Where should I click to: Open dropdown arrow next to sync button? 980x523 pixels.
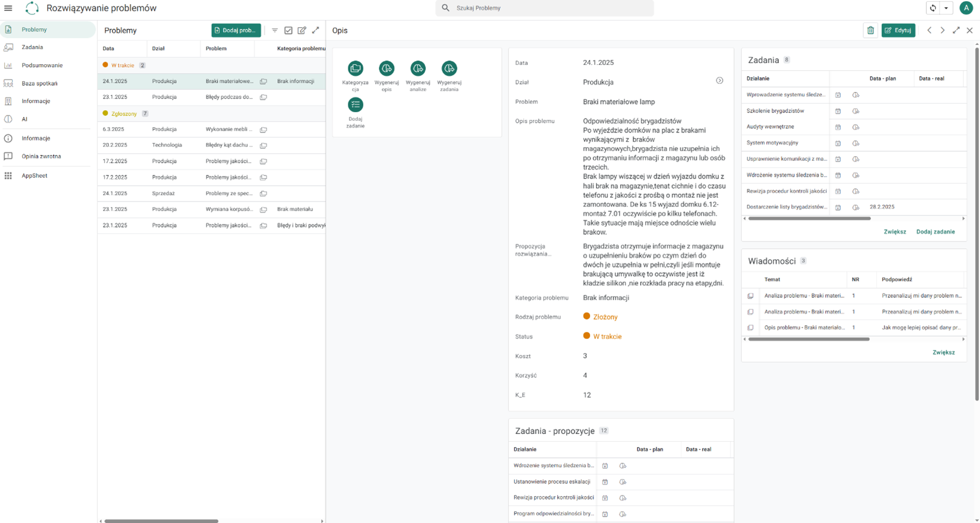point(946,8)
